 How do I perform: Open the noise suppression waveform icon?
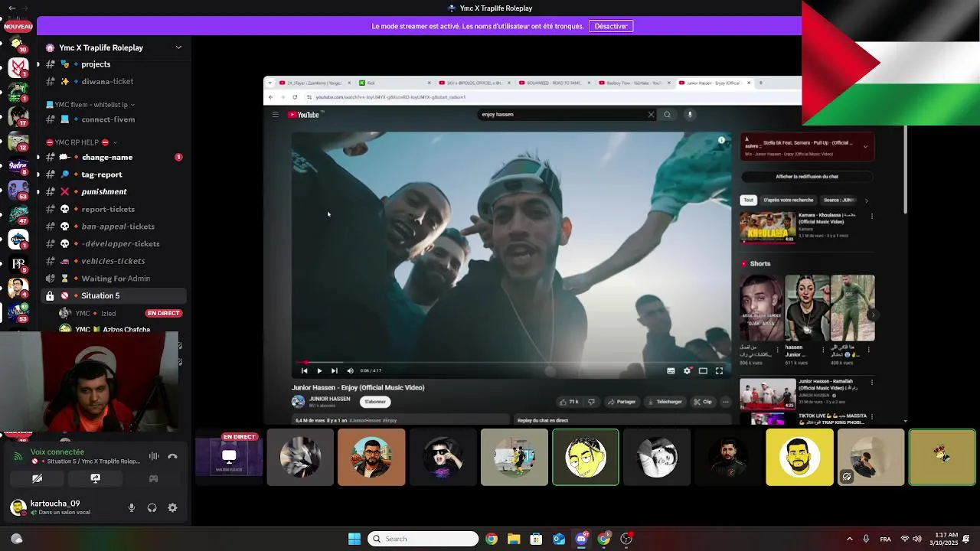tap(154, 456)
